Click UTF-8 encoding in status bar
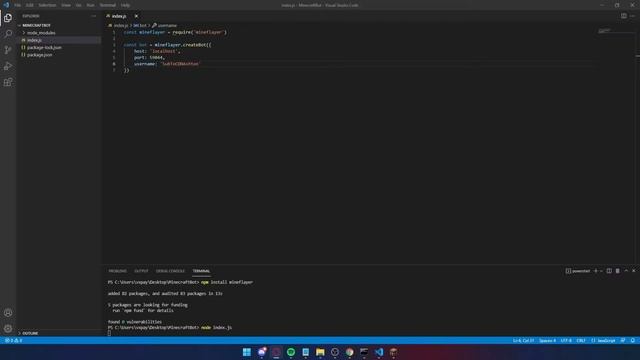Image resolution: width=640 pixels, height=360 pixels. tap(566, 340)
